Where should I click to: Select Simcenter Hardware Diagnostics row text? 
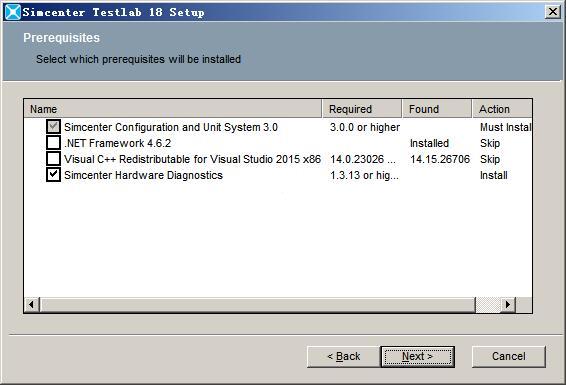(143, 175)
